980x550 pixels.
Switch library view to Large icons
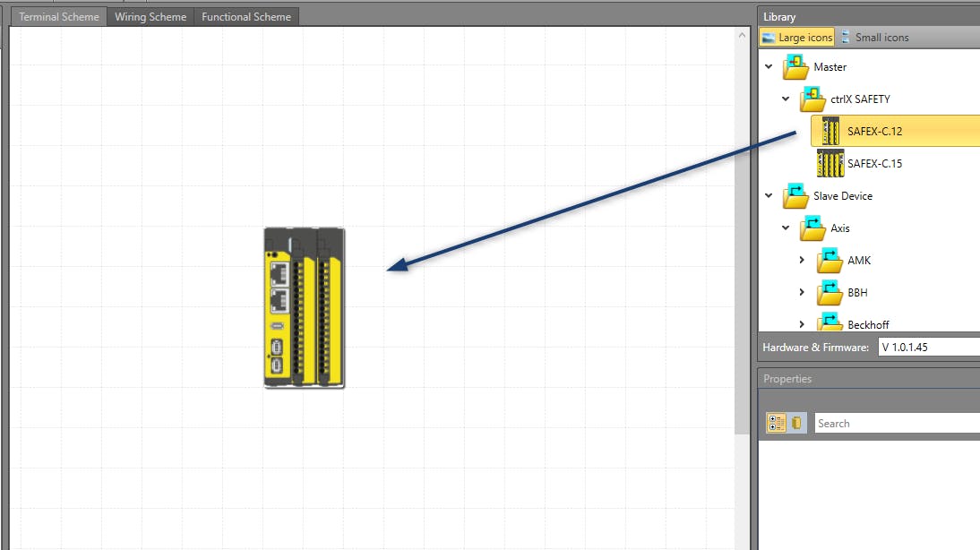pos(797,38)
